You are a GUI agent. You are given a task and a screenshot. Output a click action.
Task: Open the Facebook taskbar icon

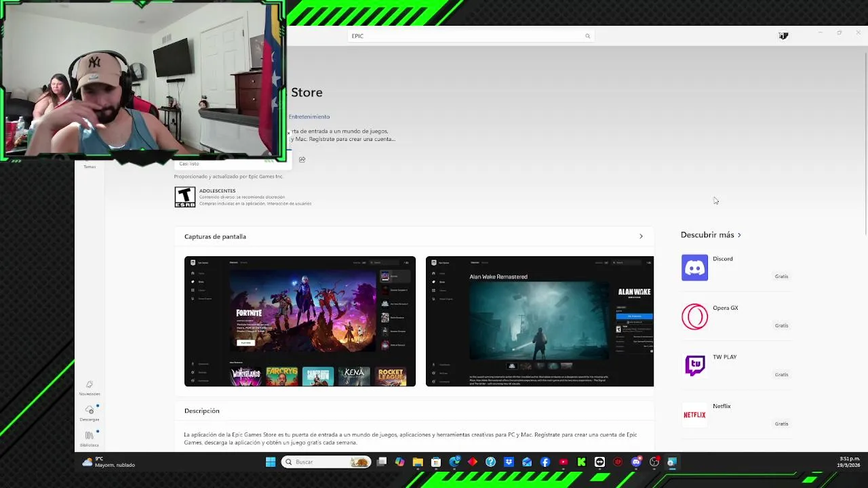click(x=545, y=462)
